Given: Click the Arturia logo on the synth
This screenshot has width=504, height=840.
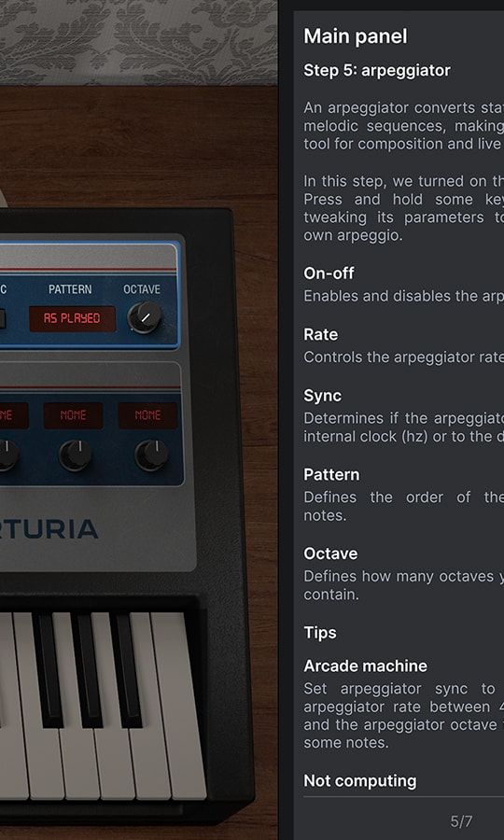Looking at the screenshot, I should pos(49,529).
